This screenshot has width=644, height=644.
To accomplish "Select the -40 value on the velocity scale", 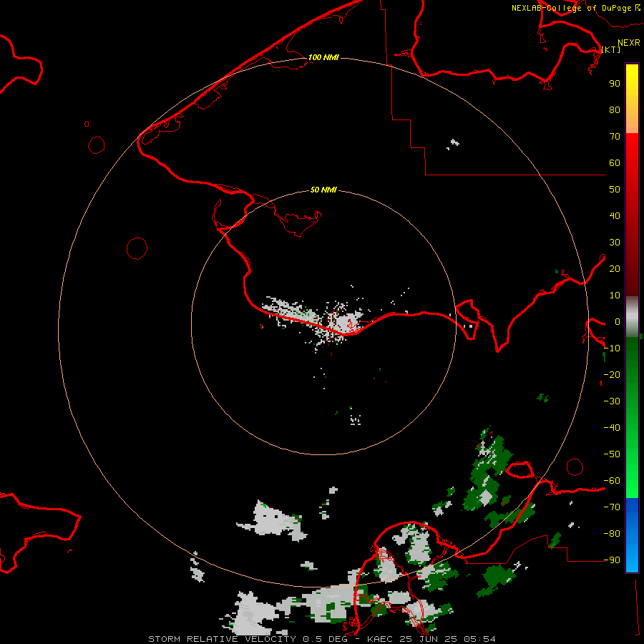I will coord(612,428).
